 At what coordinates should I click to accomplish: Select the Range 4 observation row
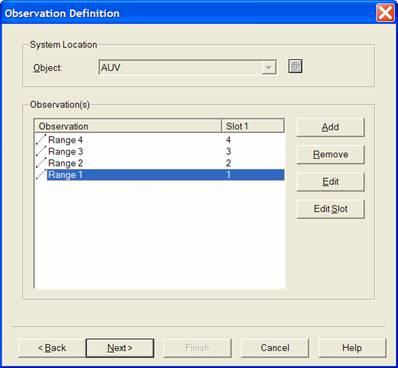pos(160,140)
